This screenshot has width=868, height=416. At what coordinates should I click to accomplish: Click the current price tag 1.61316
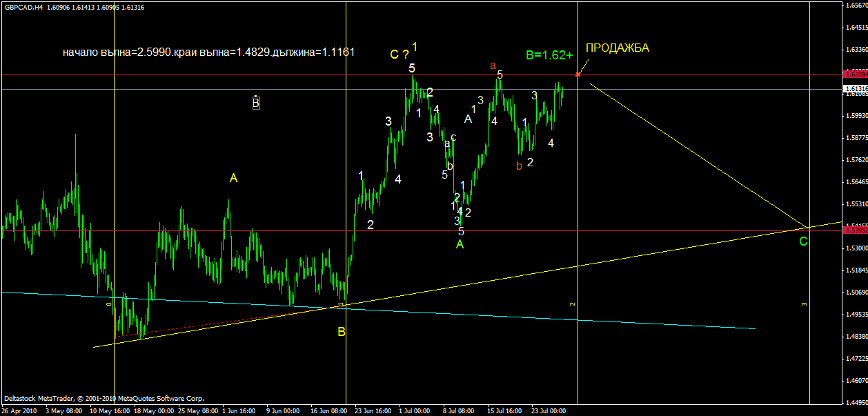pyautogui.click(x=854, y=89)
